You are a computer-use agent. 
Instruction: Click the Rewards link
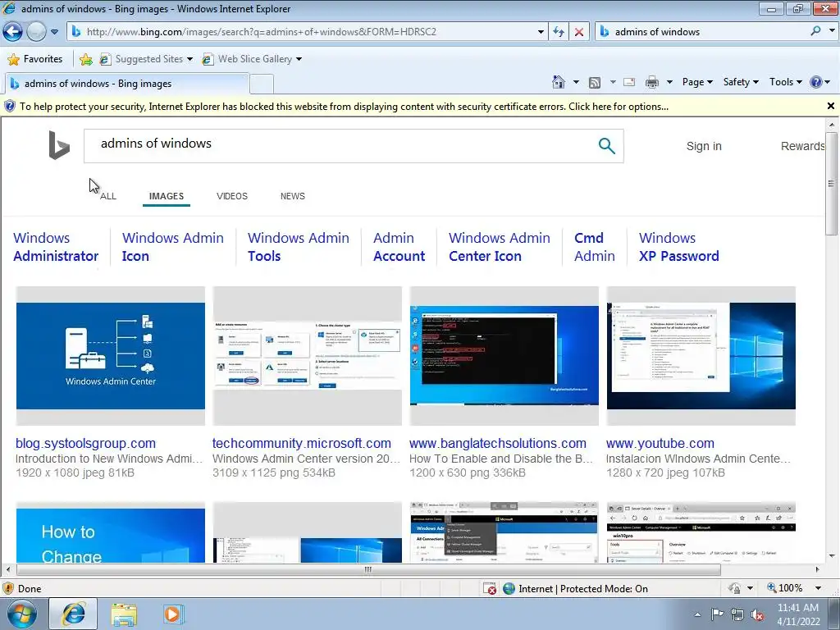[802, 146]
